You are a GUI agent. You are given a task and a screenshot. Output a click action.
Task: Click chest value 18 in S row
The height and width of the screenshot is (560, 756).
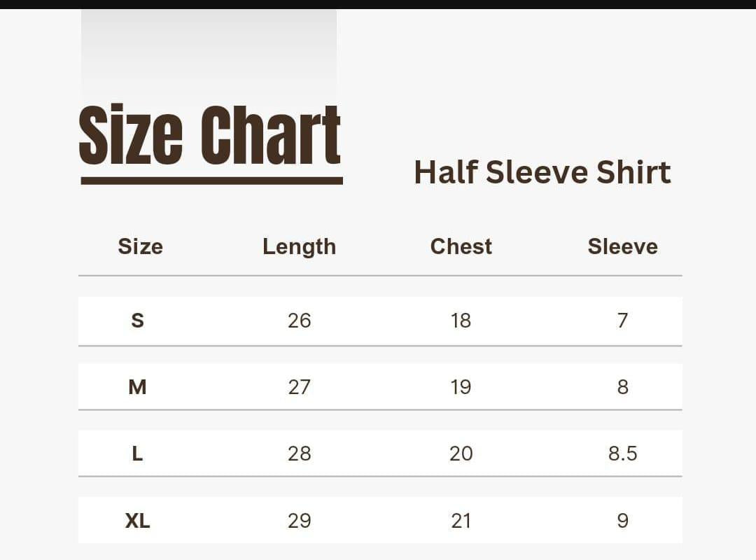[461, 321]
